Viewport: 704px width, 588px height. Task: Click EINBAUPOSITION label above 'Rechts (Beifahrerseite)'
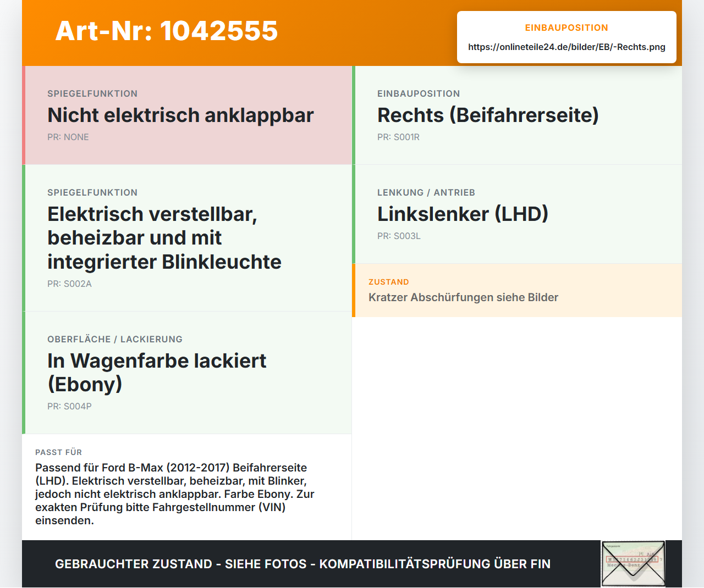click(419, 94)
